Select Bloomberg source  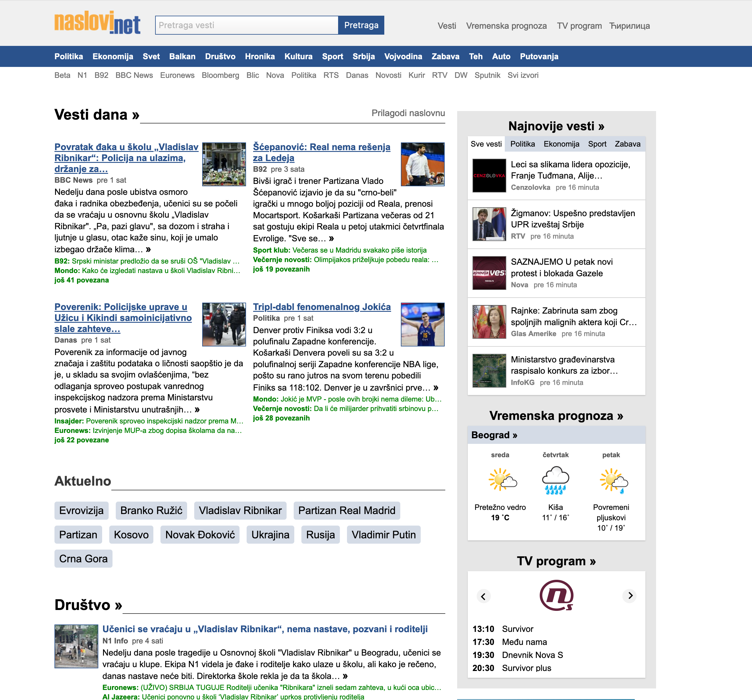click(221, 75)
